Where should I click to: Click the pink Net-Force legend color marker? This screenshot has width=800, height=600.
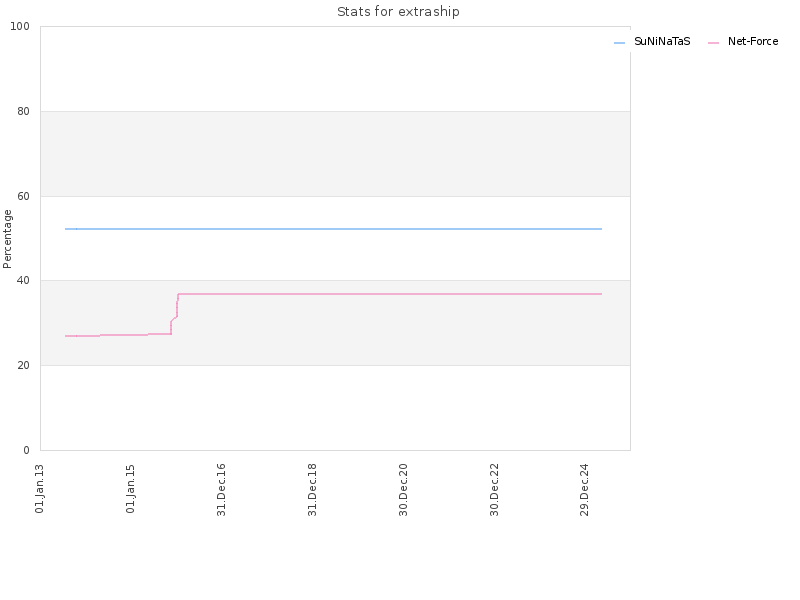[713, 43]
